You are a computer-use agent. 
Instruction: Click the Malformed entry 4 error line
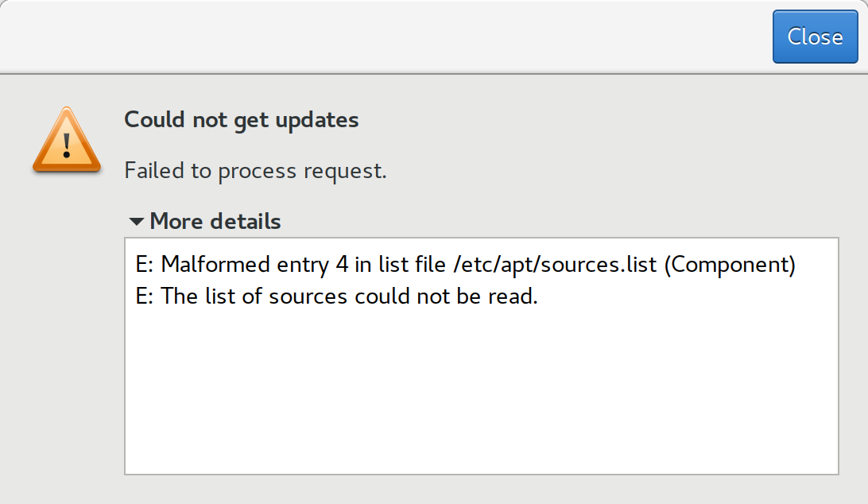[x=466, y=265]
